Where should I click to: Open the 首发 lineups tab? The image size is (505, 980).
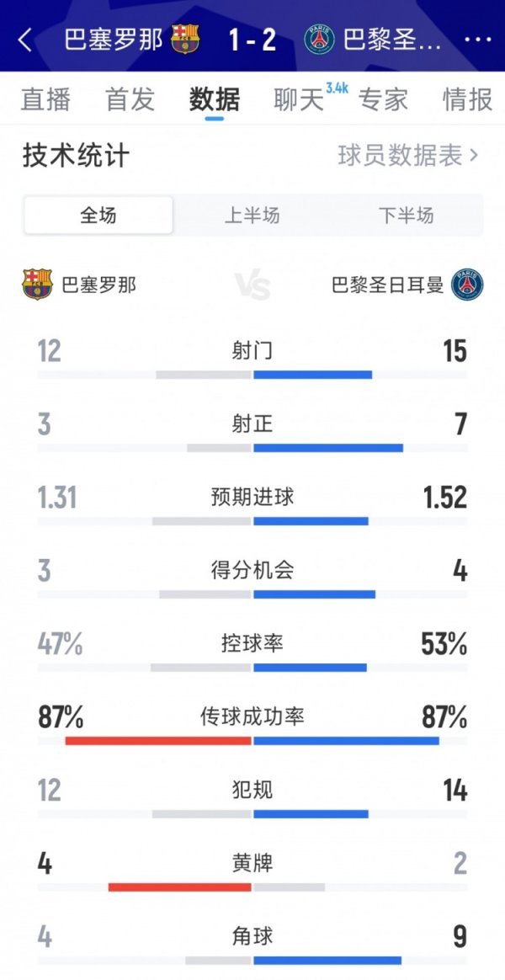pos(130,100)
